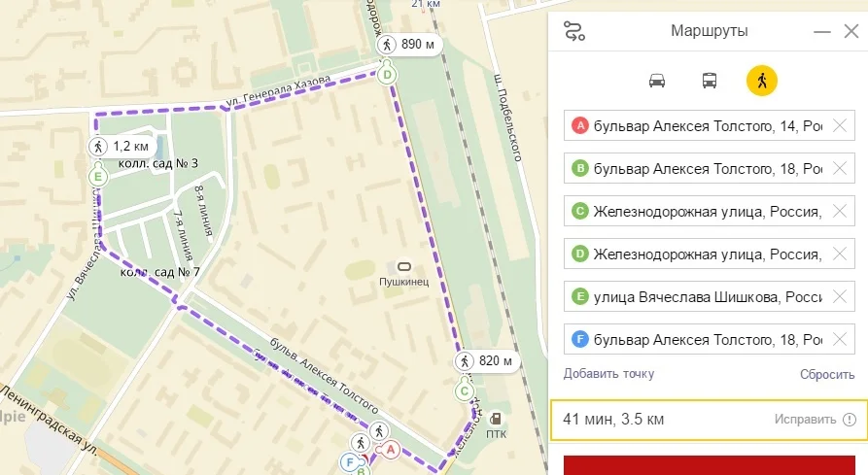The height and width of the screenshot is (475, 868).
Task: Remove waypoint E улица Вячеслава Шишкова
Action: [x=841, y=297]
